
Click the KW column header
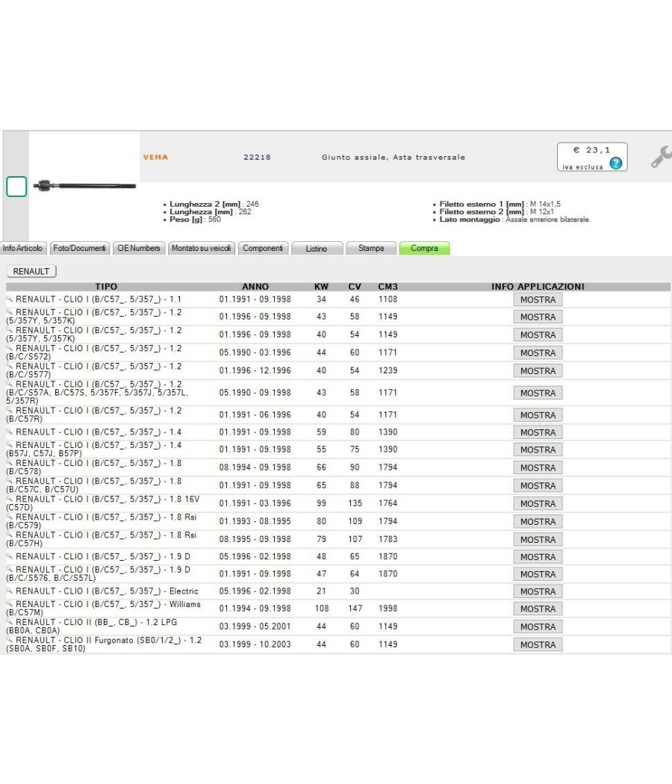coord(321,287)
